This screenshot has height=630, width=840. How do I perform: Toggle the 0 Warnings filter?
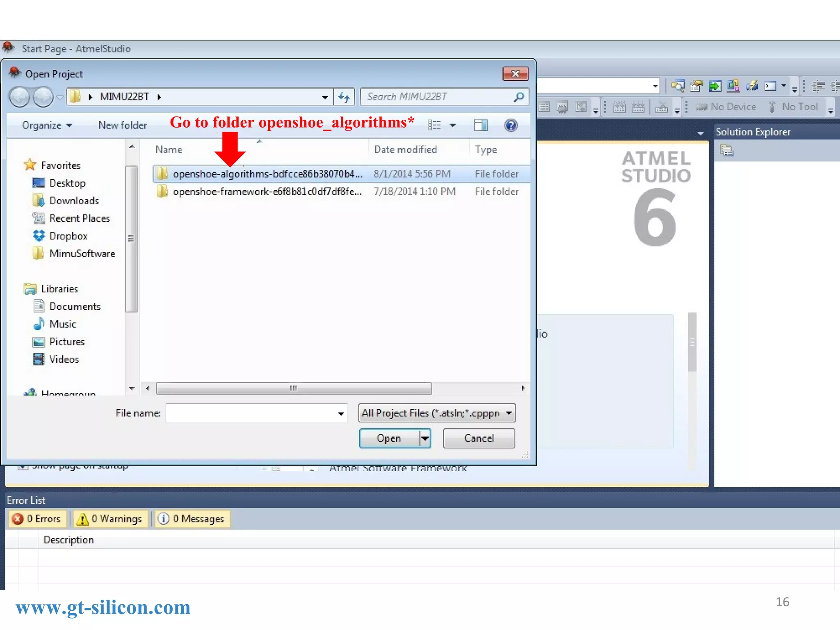111,519
